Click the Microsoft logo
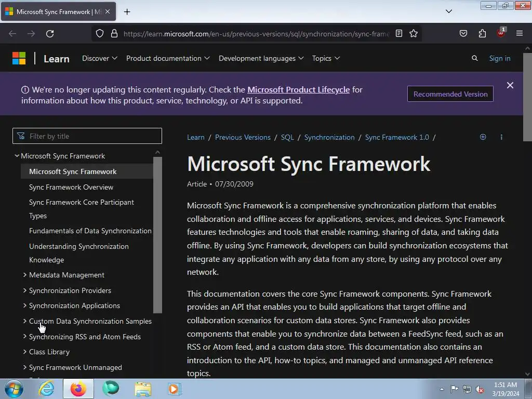The height and width of the screenshot is (399, 532). [19, 58]
